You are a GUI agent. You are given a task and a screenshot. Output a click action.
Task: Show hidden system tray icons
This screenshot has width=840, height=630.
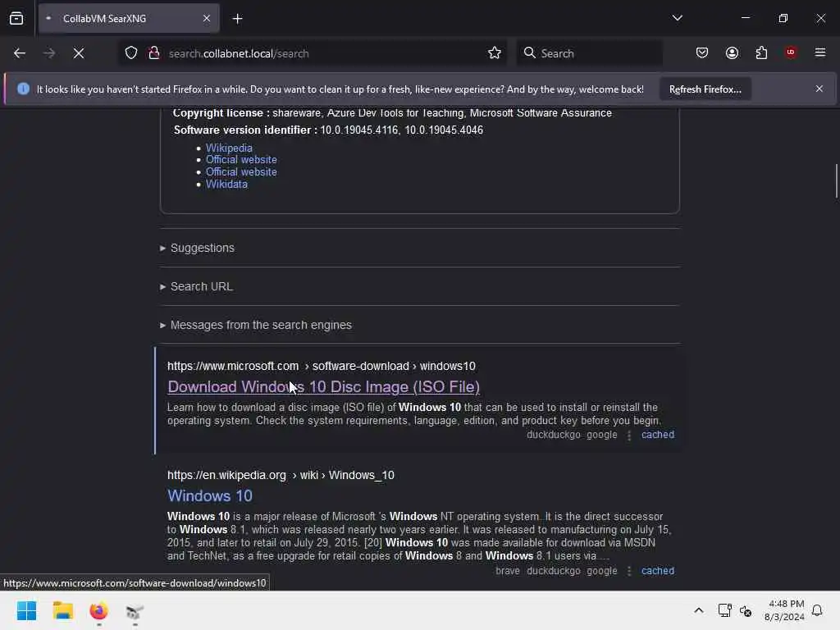pyautogui.click(x=699, y=610)
